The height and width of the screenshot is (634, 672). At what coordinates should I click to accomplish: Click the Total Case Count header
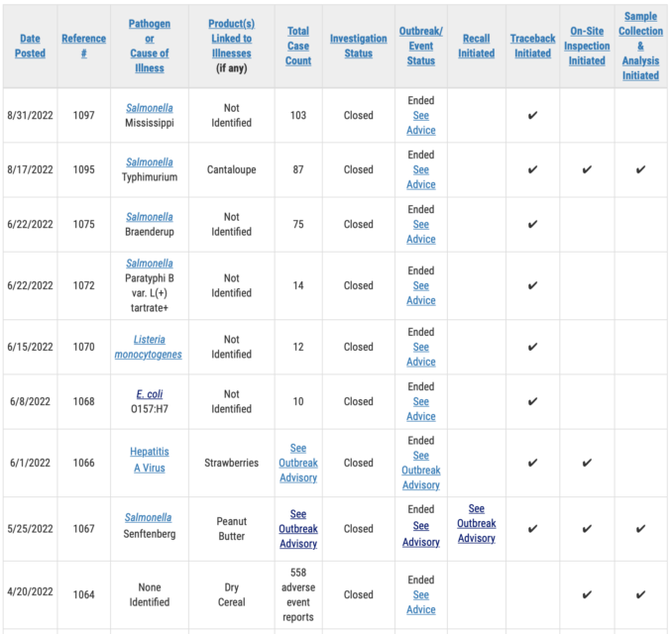[x=298, y=46]
